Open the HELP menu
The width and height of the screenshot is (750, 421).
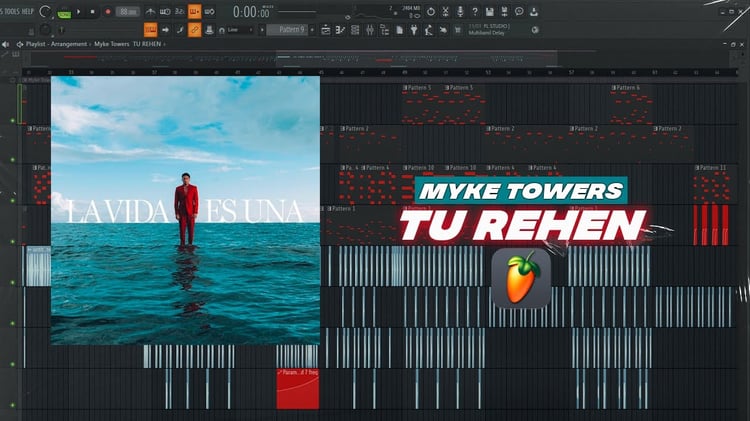pyautogui.click(x=28, y=11)
